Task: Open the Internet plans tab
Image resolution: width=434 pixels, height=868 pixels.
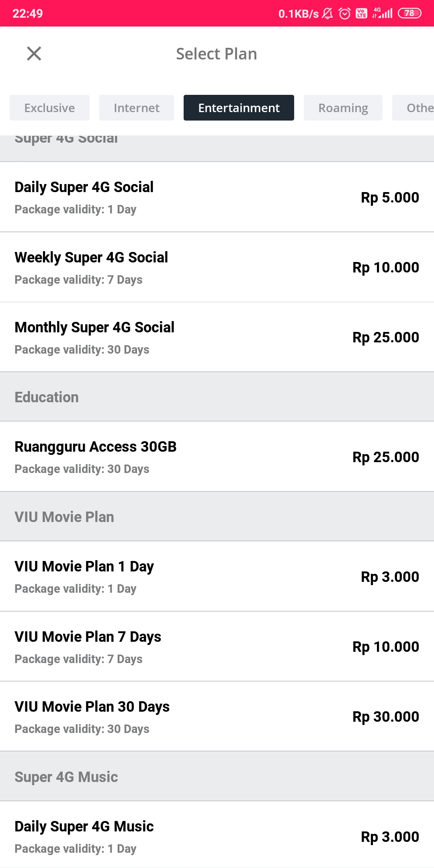Action: click(x=137, y=108)
